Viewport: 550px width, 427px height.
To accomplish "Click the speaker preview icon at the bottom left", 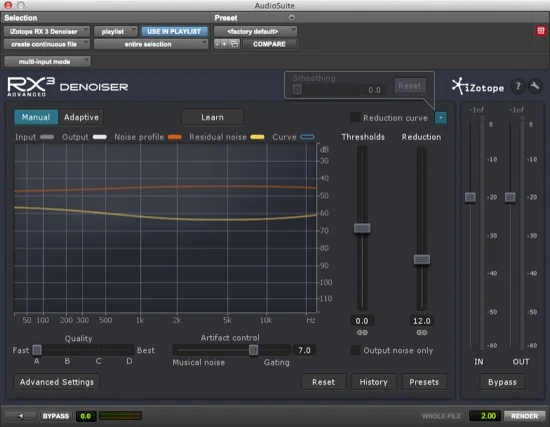I will coord(20,416).
